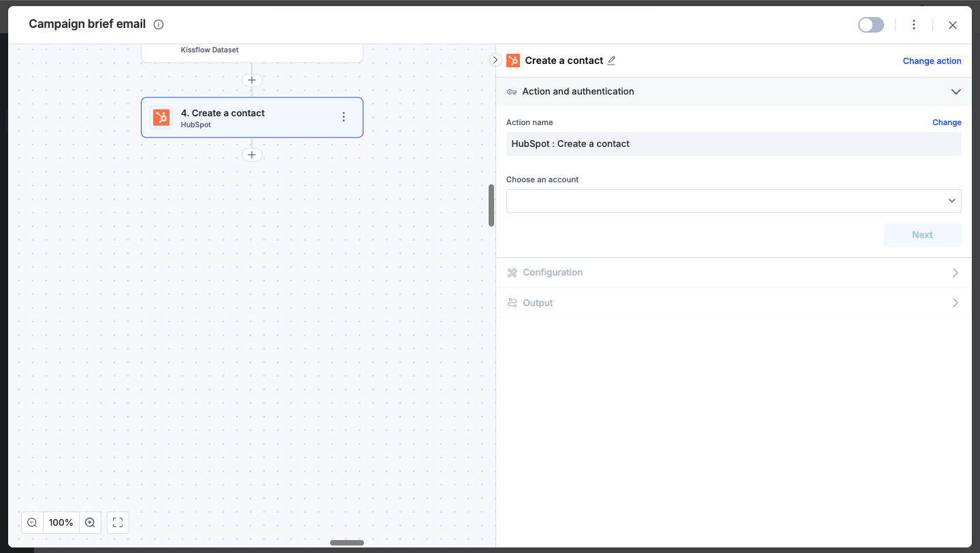Close the Campaign brief email dialog

(953, 25)
